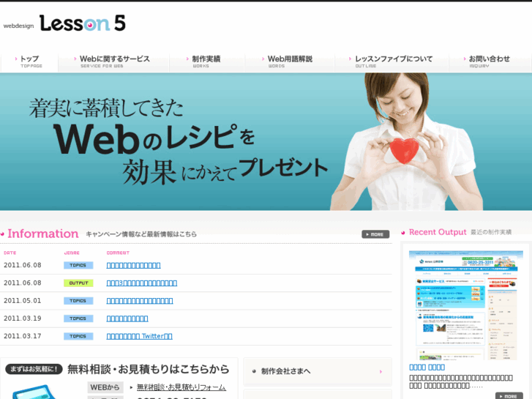Open the first 2011.06.08 TOPICS news link

133,265
